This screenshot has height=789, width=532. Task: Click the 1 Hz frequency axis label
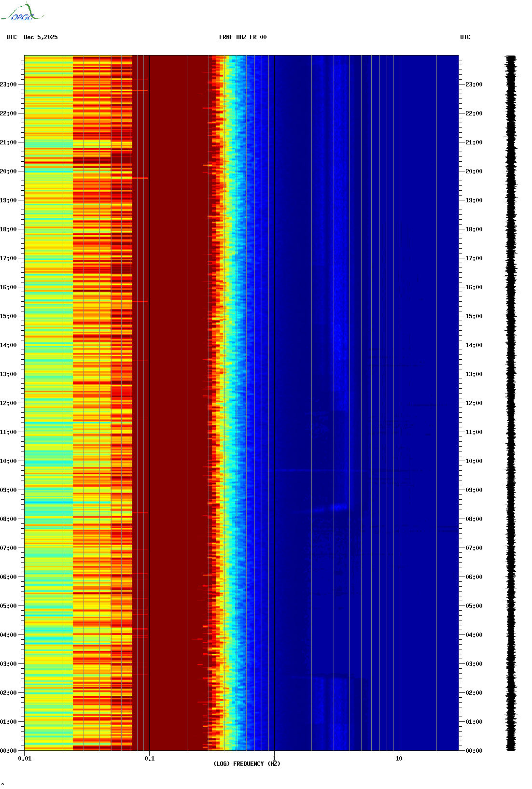tap(274, 759)
